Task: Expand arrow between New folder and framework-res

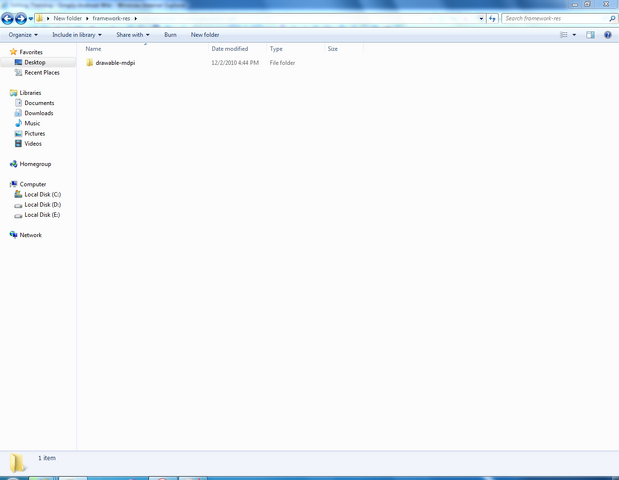Action: [x=87, y=19]
